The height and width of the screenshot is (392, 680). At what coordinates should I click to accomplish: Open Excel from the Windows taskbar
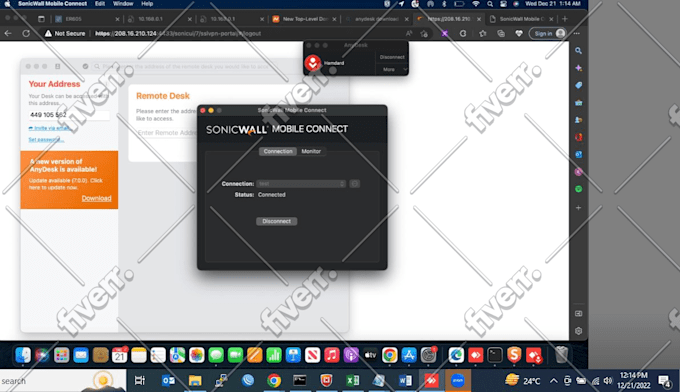[353, 381]
